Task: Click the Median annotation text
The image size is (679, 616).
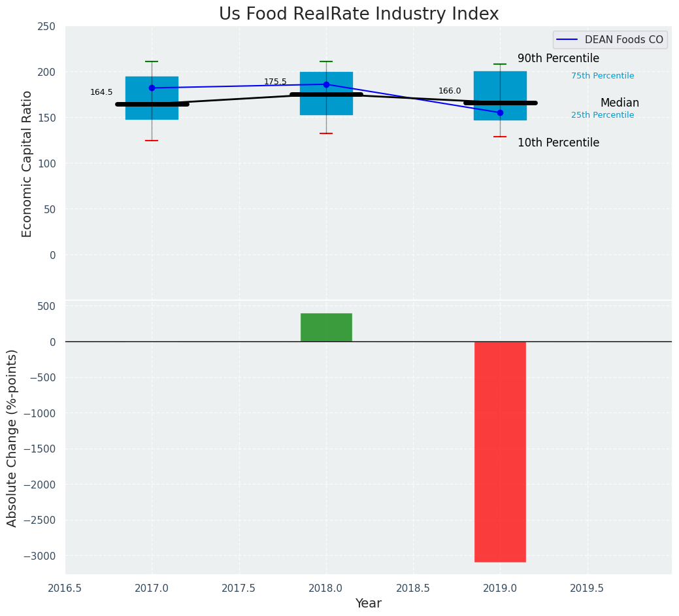Action: point(620,103)
